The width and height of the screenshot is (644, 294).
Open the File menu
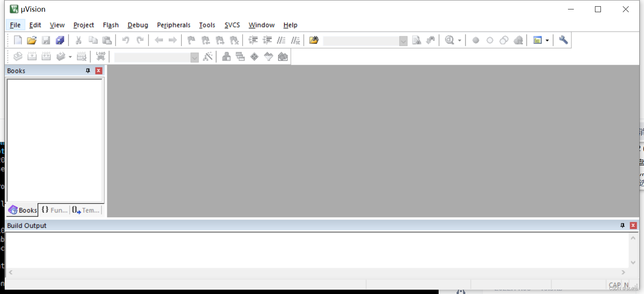pyautogui.click(x=15, y=25)
